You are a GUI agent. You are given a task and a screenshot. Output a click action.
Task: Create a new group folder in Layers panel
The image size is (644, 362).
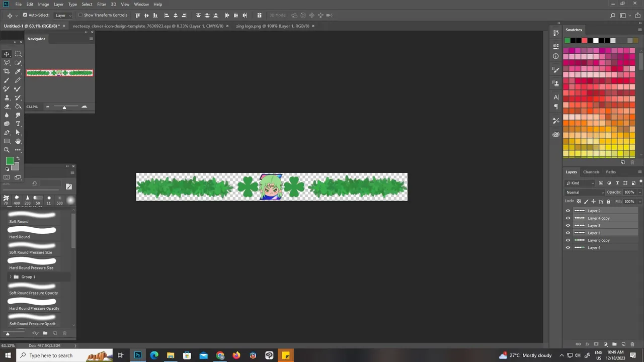click(x=614, y=344)
